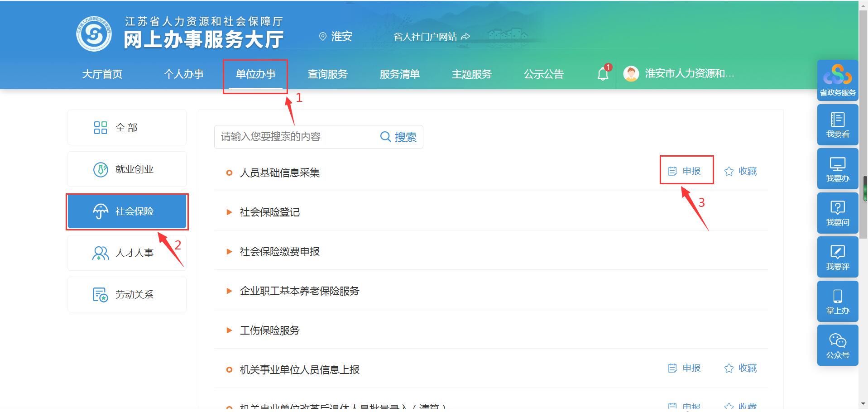Expand the 社会保险登记 section
The height and width of the screenshot is (412, 868).
(269, 212)
